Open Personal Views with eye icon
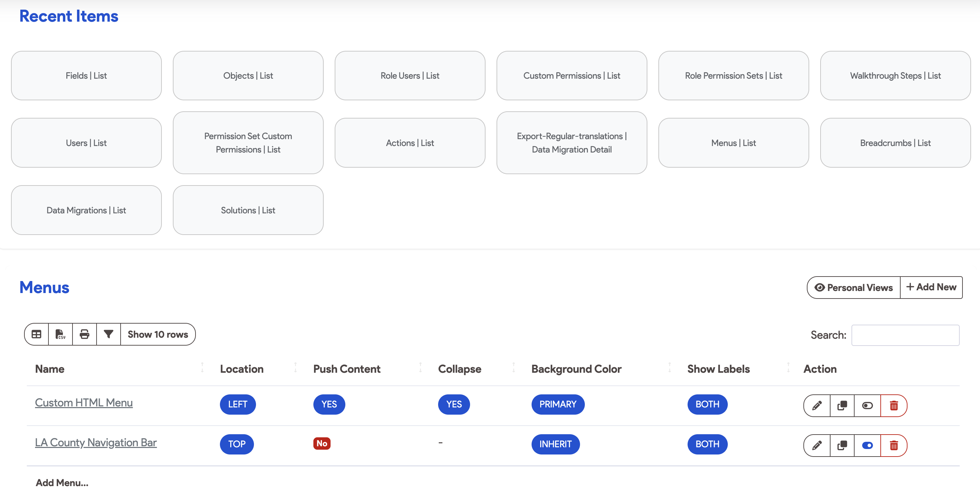Viewport: 980px width, 494px height. click(x=853, y=288)
